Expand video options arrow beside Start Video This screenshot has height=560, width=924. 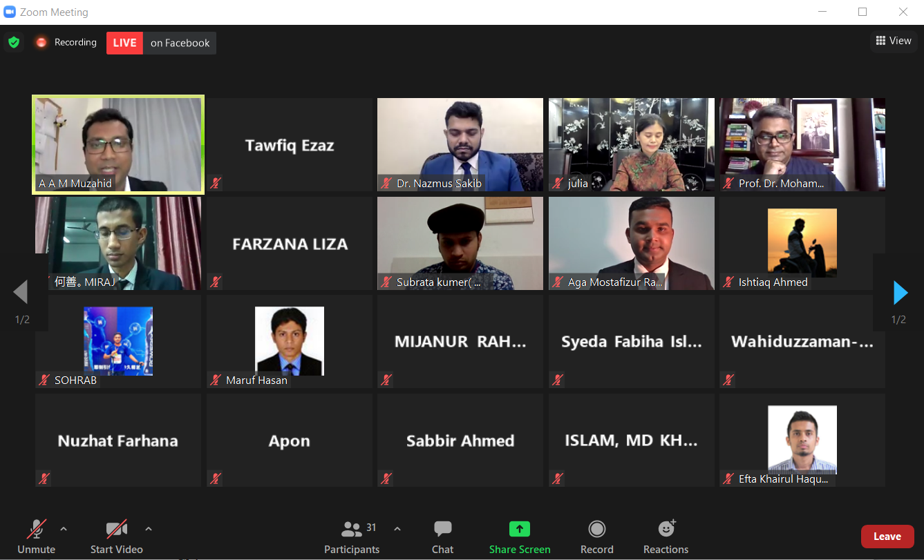[148, 529]
